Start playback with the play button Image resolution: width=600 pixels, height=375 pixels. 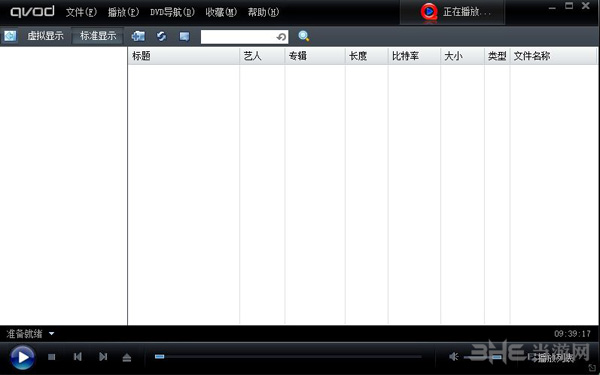23,357
